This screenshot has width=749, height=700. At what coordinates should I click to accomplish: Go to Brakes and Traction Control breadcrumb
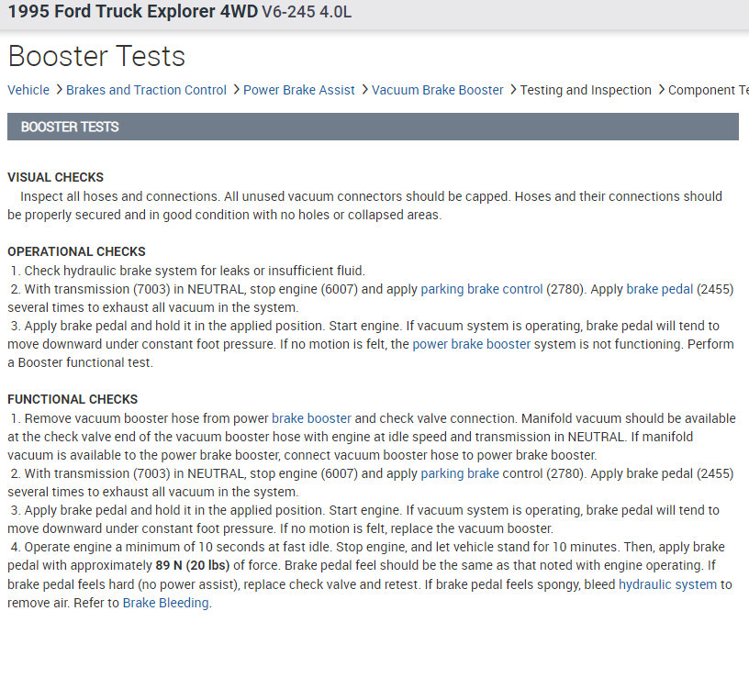(x=146, y=90)
